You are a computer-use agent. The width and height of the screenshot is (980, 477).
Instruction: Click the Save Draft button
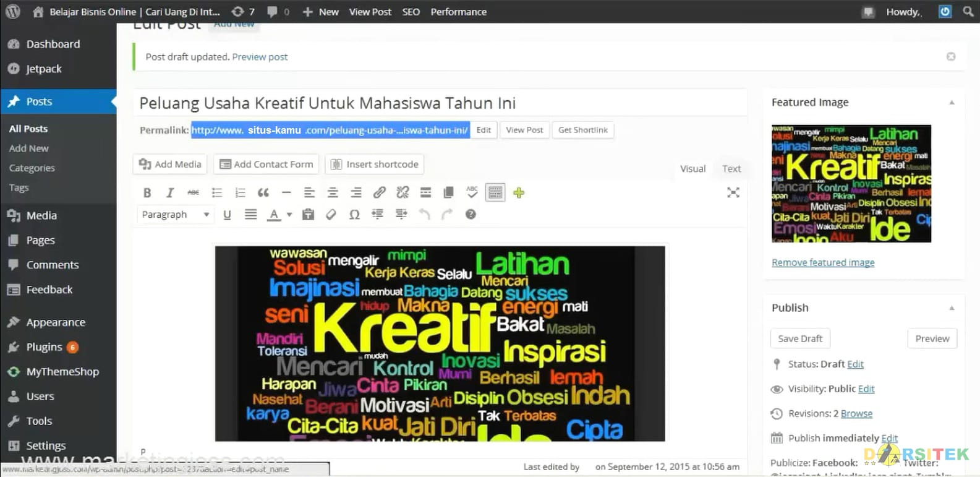[800, 338]
